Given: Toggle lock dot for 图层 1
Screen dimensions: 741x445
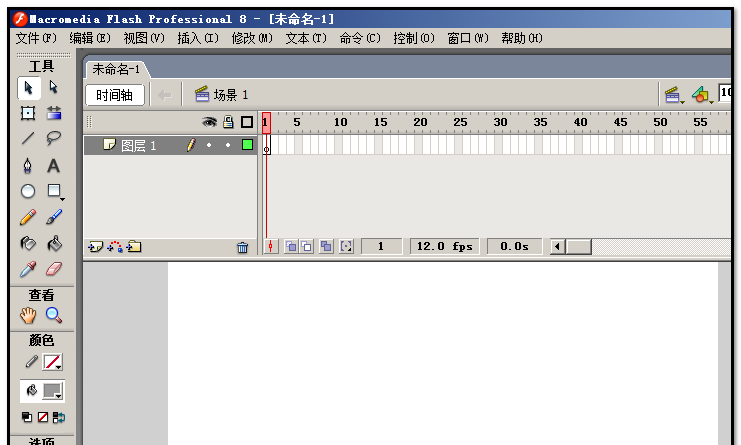Looking at the screenshot, I should (x=228, y=145).
